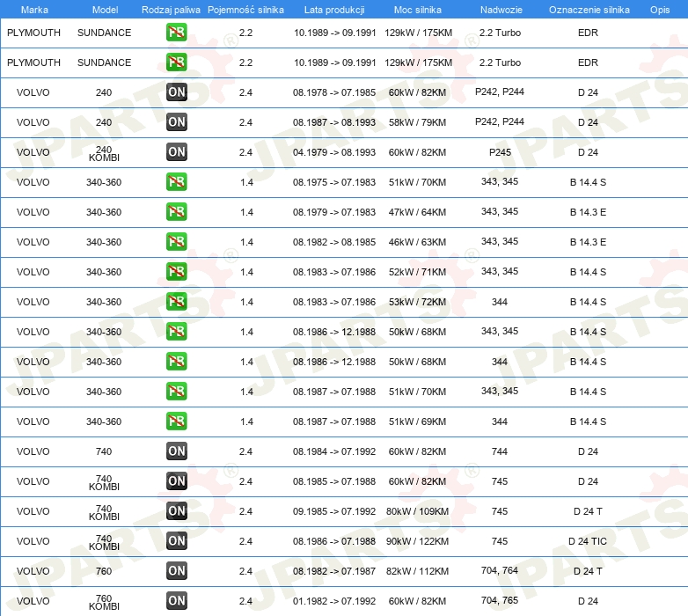
Task: Select the '08.1987 -> 08.1993' production years cell
Action: tap(334, 122)
